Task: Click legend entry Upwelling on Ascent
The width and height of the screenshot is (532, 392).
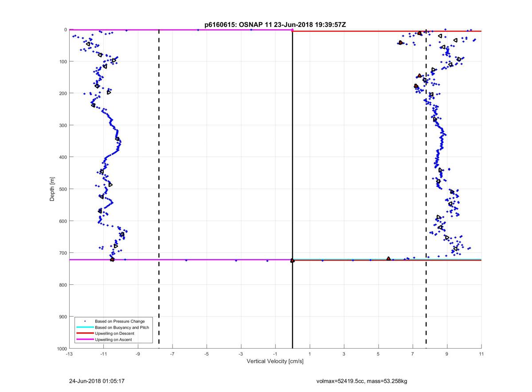Action: pyautogui.click(x=113, y=339)
